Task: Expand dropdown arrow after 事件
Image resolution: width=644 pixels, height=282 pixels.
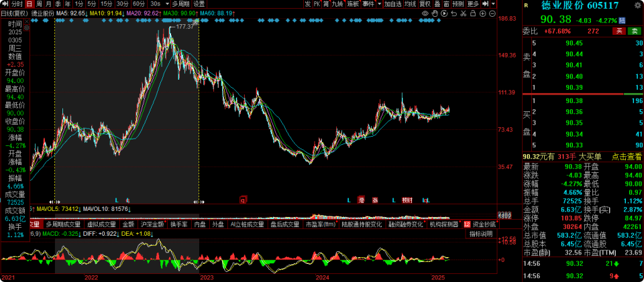Action: pos(380,4)
